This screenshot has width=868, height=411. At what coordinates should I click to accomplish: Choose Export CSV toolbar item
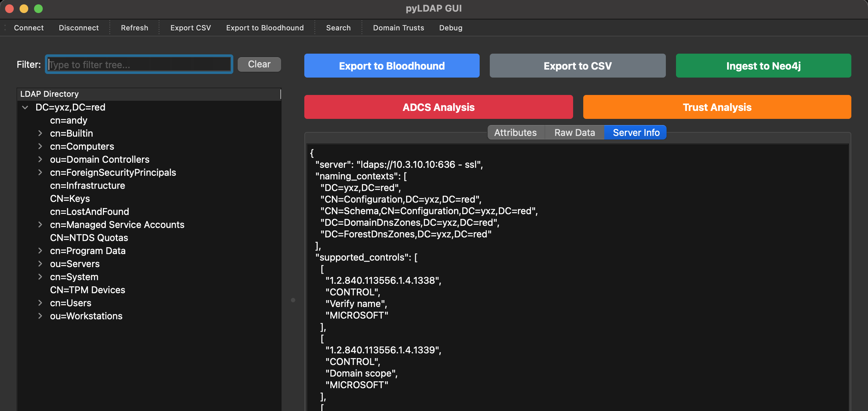click(x=191, y=28)
